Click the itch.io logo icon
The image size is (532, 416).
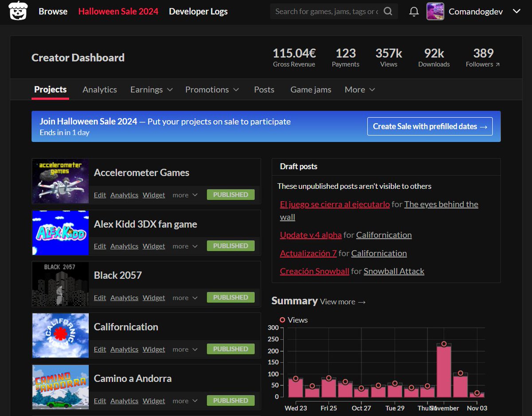pos(18,11)
